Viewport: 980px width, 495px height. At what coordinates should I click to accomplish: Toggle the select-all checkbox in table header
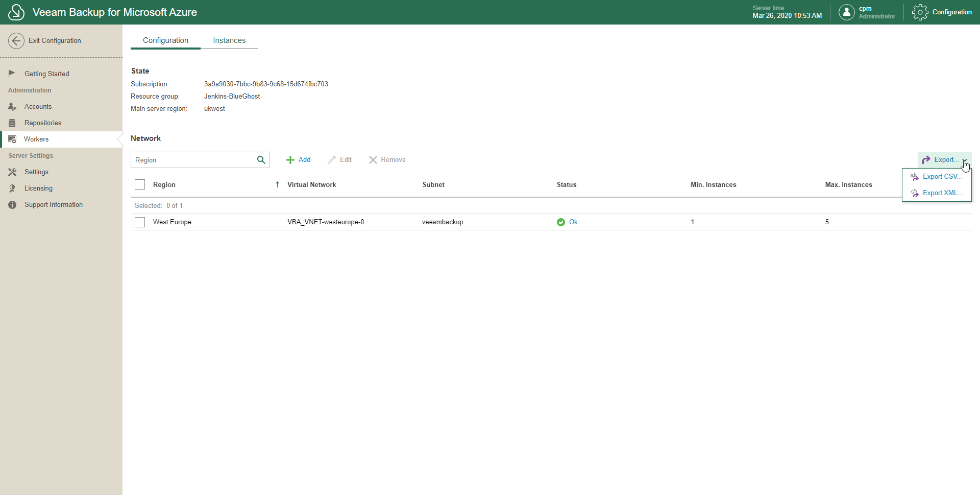pyautogui.click(x=140, y=184)
